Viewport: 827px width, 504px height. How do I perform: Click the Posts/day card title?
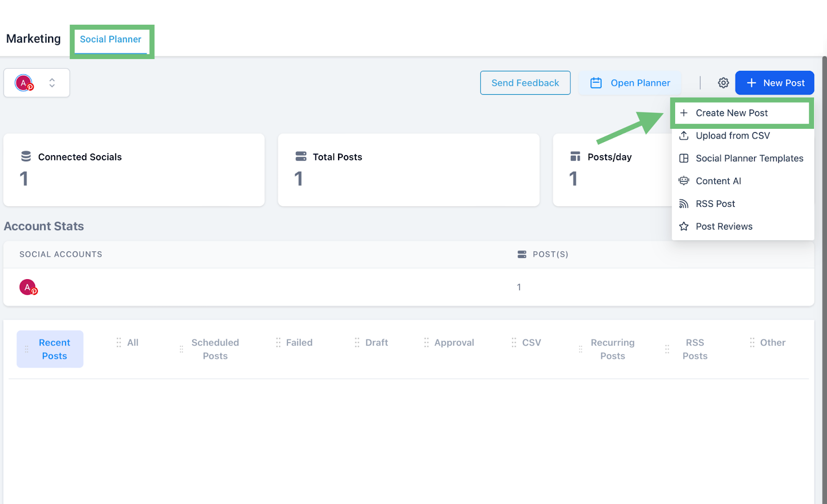pyautogui.click(x=609, y=157)
